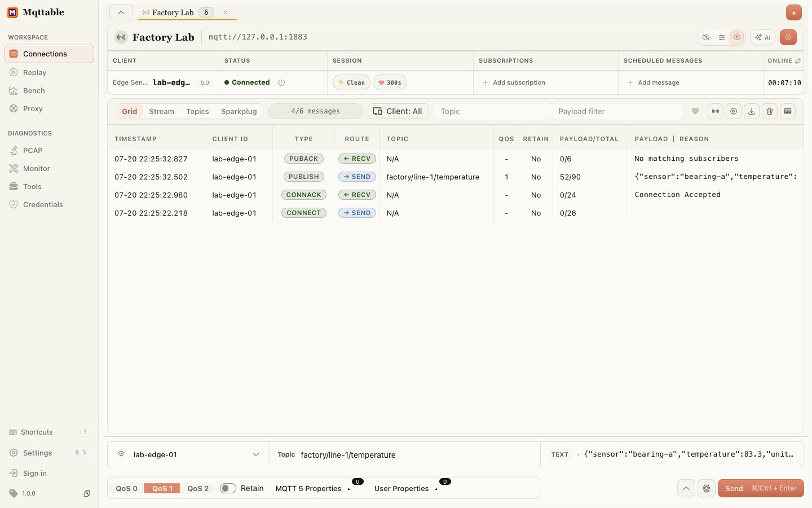
Task: Select QoS 2
Action: pyautogui.click(x=198, y=488)
